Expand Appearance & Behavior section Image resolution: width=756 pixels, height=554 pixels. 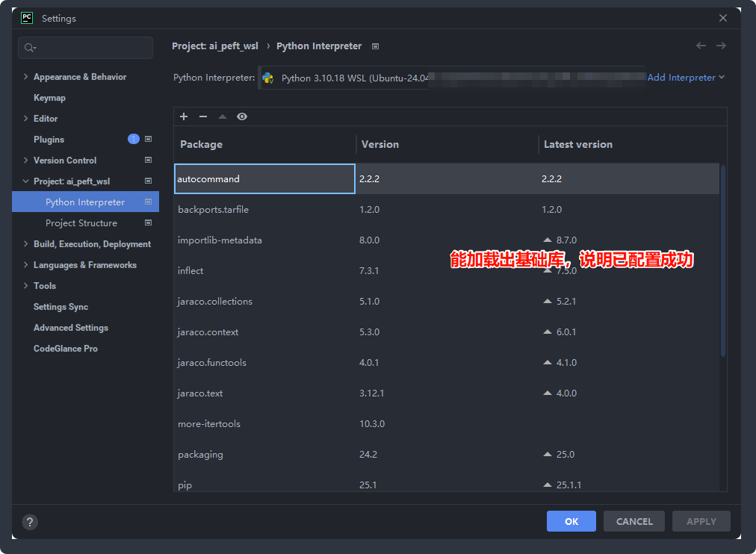(25, 77)
